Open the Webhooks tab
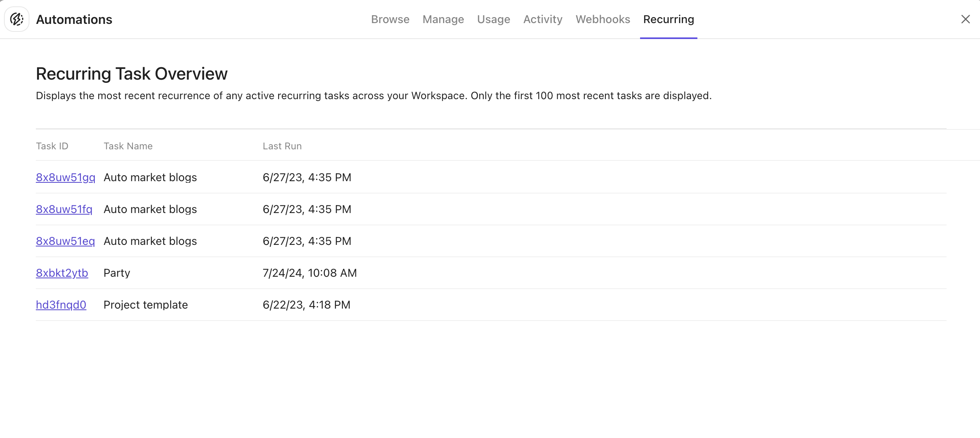 tap(603, 19)
